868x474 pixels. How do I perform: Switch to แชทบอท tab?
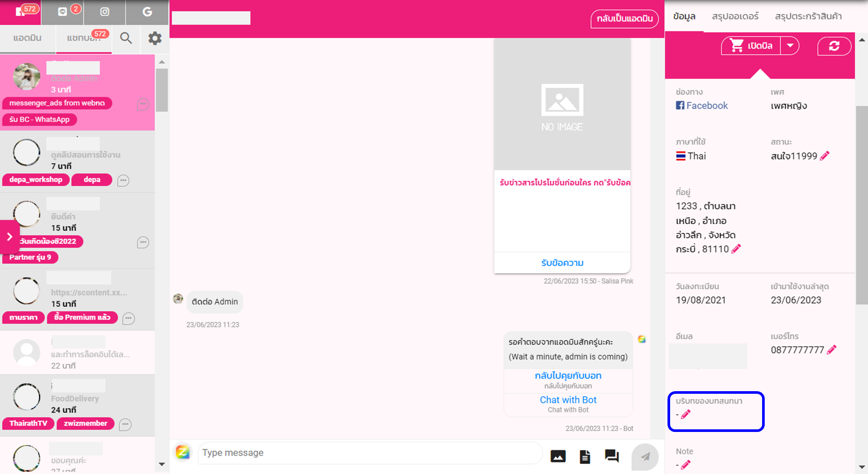tap(84, 38)
